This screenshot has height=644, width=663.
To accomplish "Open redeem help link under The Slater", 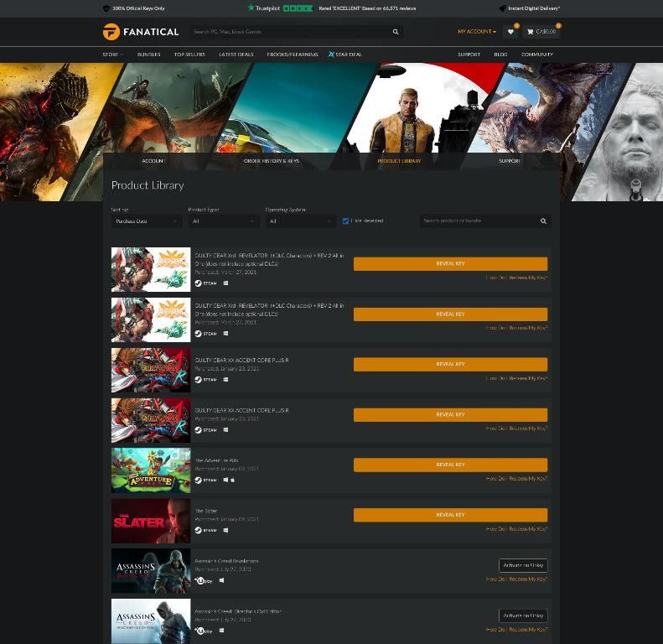I will (x=516, y=529).
